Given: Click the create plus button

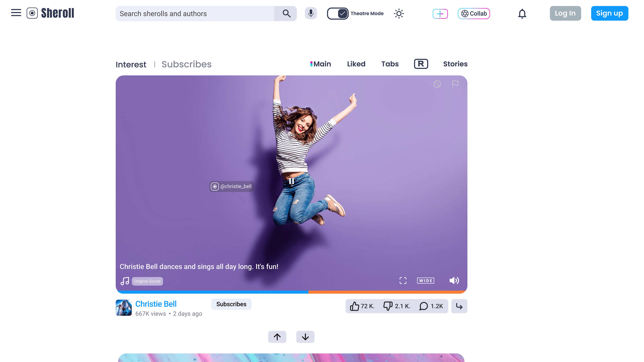Looking at the screenshot, I should coord(440,14).
